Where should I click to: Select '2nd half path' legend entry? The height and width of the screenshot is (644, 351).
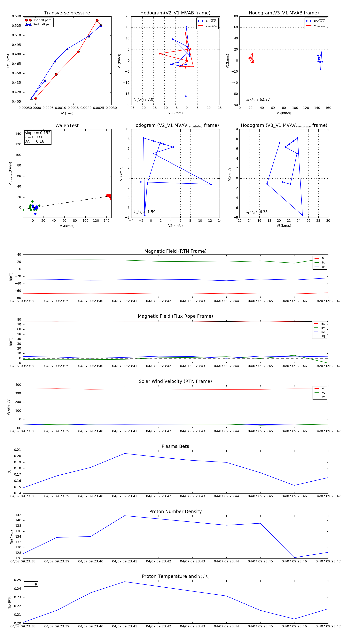pos(39,25)
